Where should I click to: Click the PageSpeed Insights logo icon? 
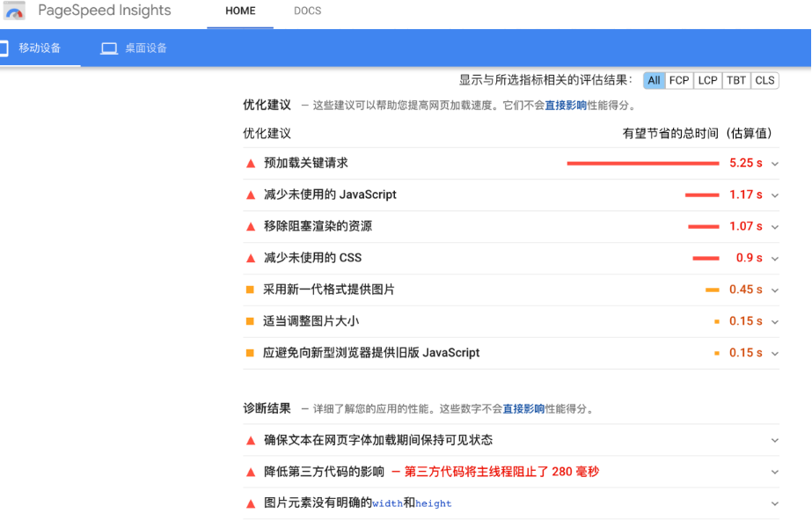click(14, 11)
